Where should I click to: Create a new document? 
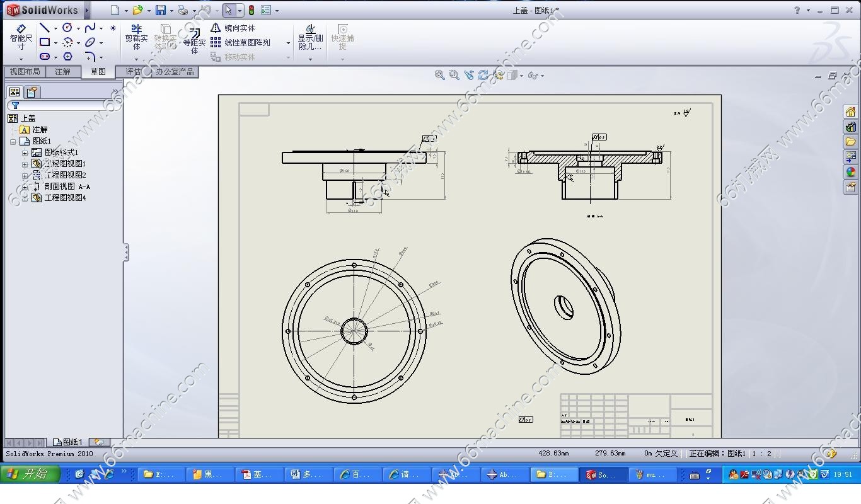pos(114,10)
